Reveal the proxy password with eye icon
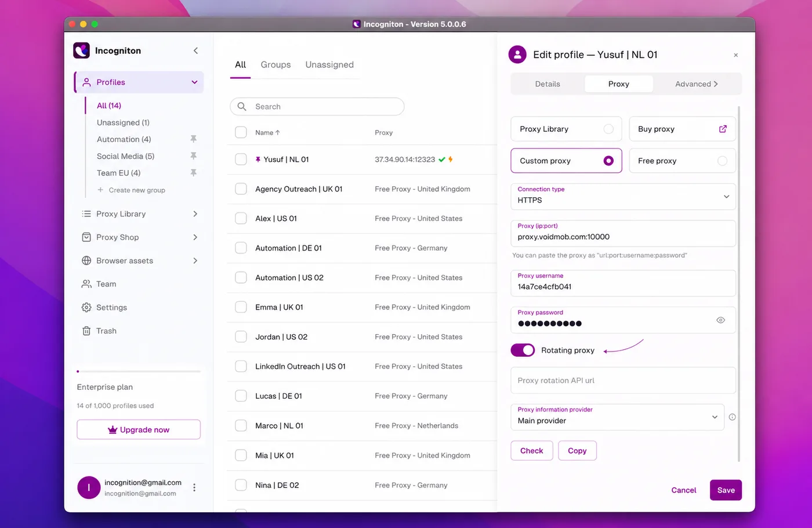The image size is (812, 528). (x=720, y=320)
